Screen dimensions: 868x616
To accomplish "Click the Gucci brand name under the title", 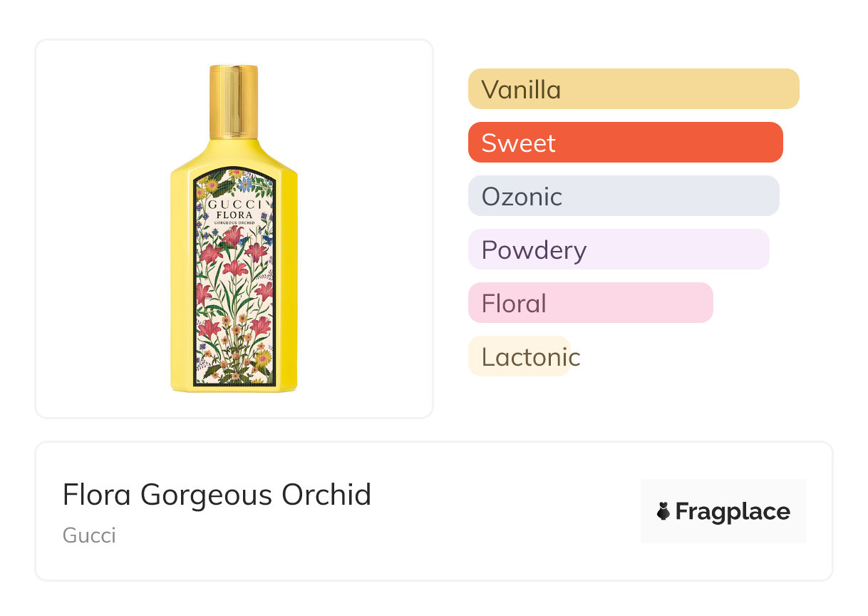I will tap(89, 535).
